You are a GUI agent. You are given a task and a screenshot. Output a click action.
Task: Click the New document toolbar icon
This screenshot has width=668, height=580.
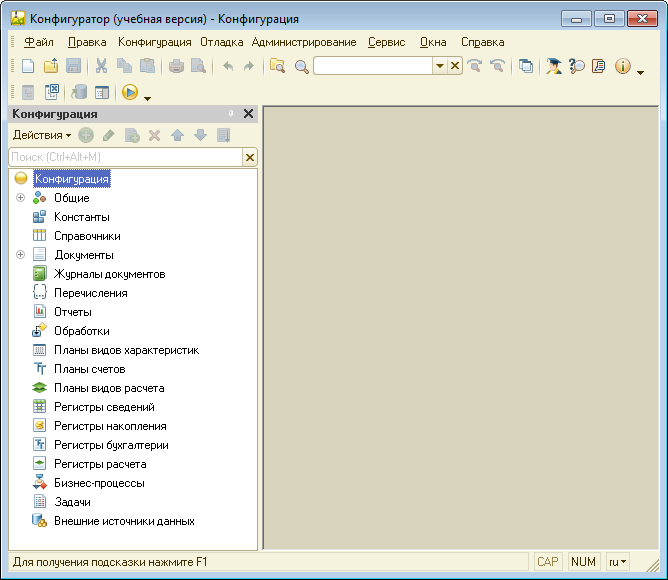(x=28, y=66)
